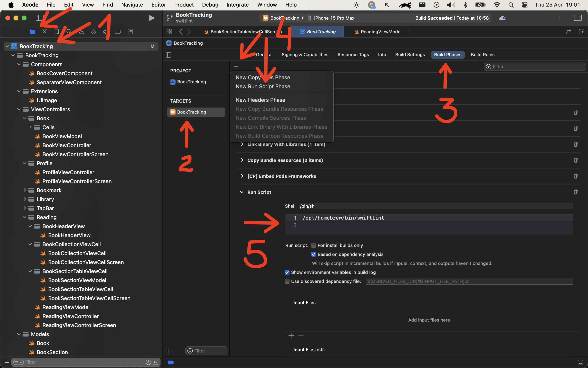Open BookViewController file

pyautogui.click(x=67, y=145)
